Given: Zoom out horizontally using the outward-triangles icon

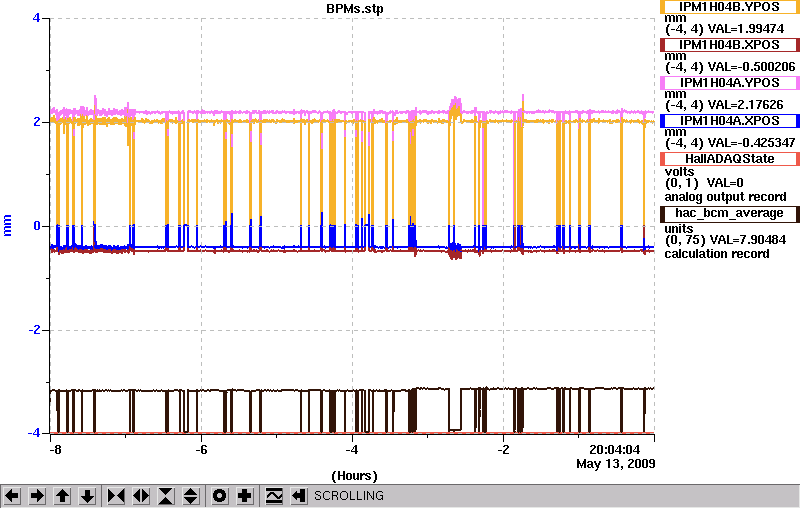Looking at the screenshot, I should [141, 496].
